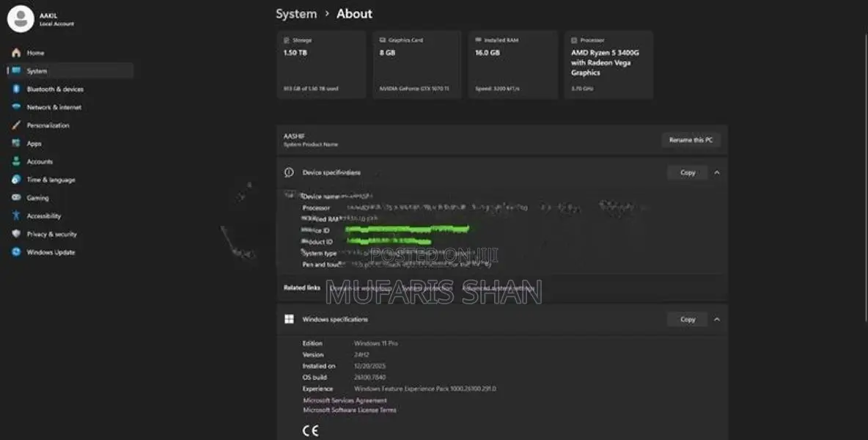Click the AASHIF PC name text

point(294,136)
